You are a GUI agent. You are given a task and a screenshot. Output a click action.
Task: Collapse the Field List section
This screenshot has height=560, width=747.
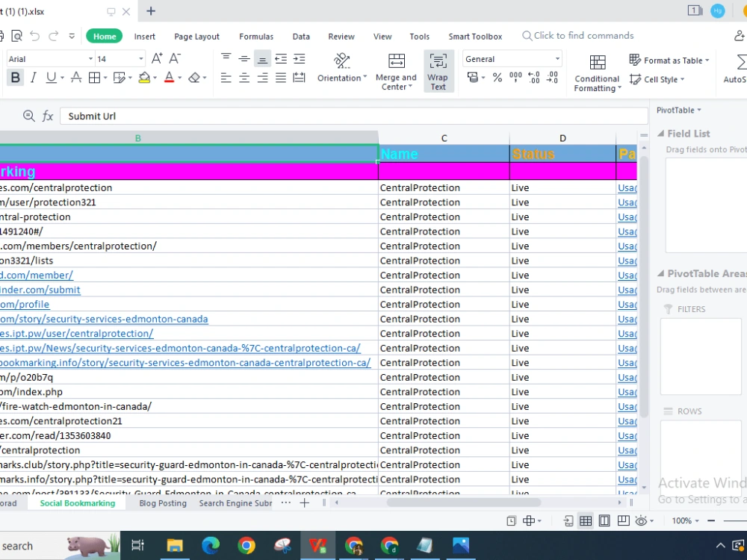point(661,134)
